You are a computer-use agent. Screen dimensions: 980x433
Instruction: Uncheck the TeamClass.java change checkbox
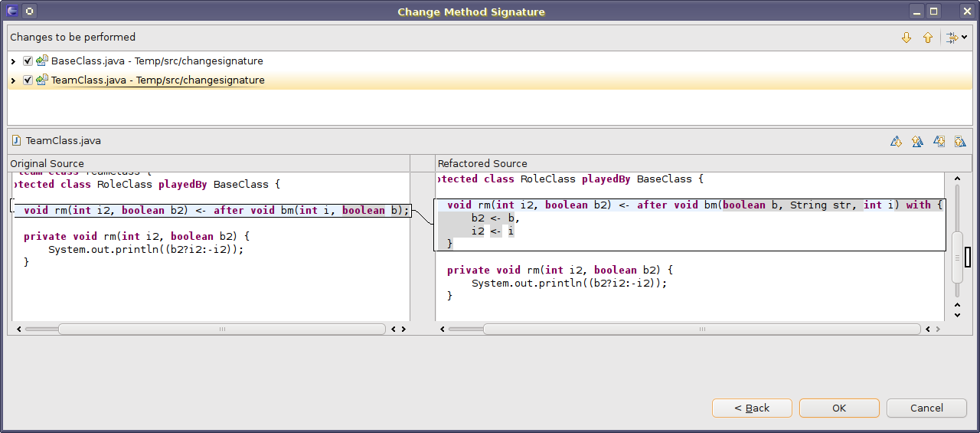click(28, 80)
